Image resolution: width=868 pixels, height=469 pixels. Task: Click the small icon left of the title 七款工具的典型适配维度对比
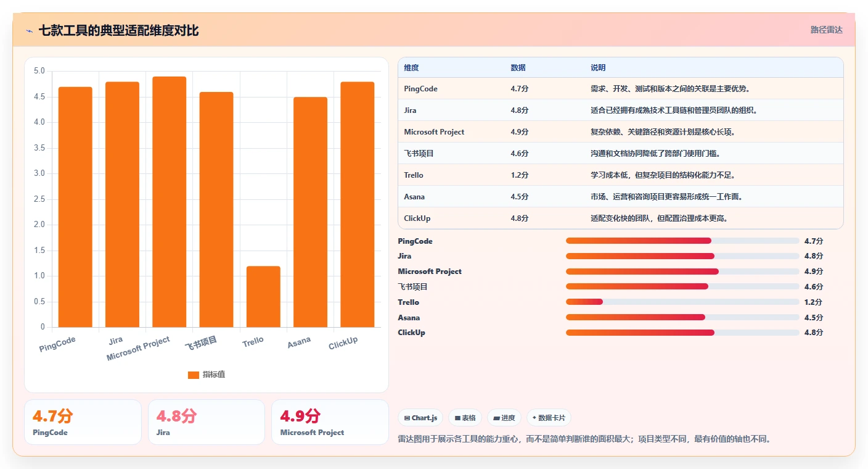[x=30, y=30]
